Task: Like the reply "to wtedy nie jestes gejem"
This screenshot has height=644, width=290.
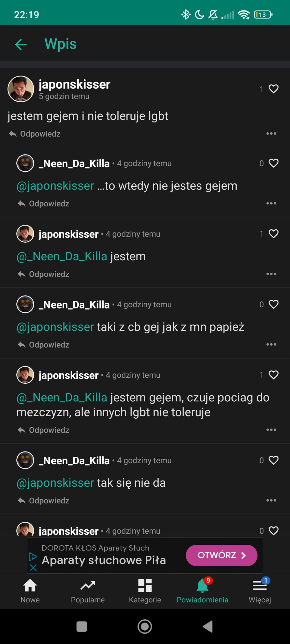Action: coord(273,163)
